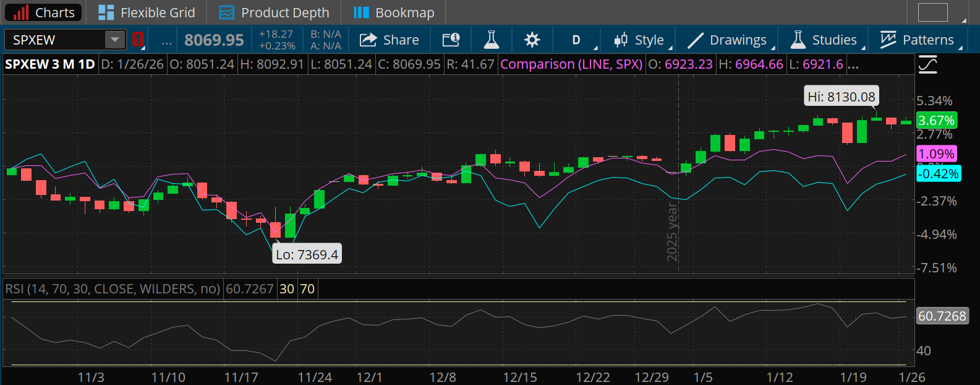Click the Comparison (LINE, SPX) label
Image resolution: width=980 pixels, height=385 pixels.
pos(571,64)
